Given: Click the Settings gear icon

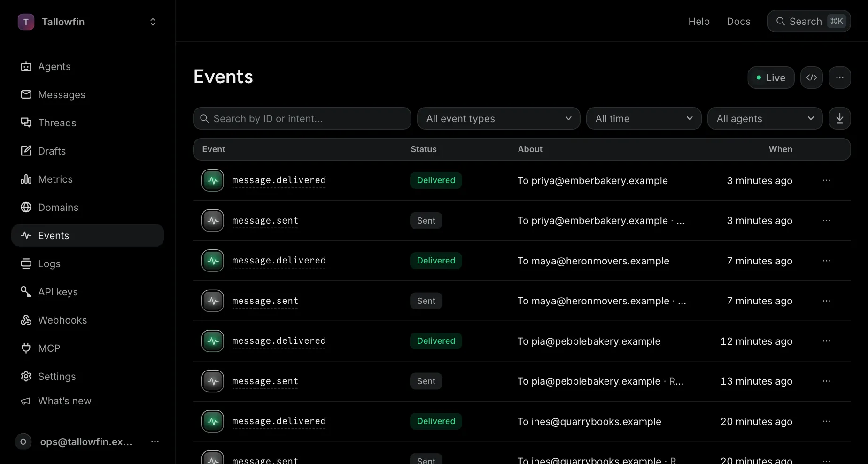Looking at the screenshot, I should click(x=26, y=377).
